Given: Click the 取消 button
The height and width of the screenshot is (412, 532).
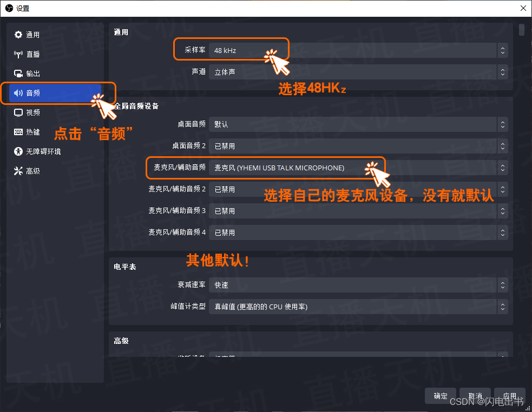Looking at the screenshot, I should point(475,396).
